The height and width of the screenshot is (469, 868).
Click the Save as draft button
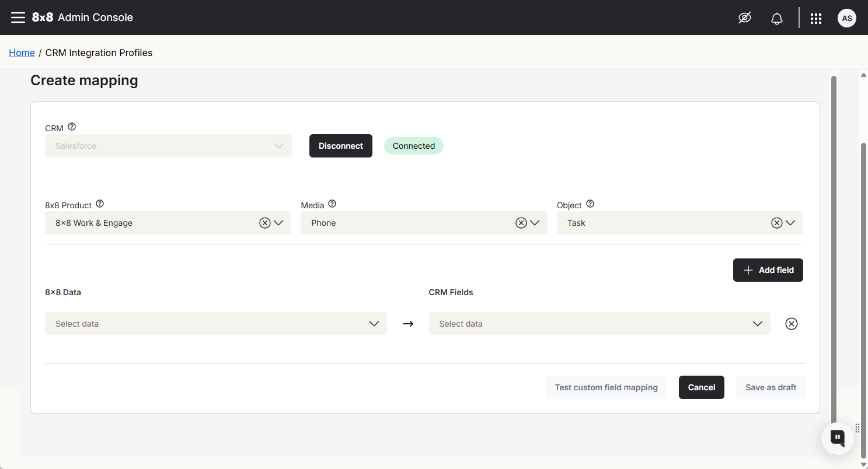(771, 387)
